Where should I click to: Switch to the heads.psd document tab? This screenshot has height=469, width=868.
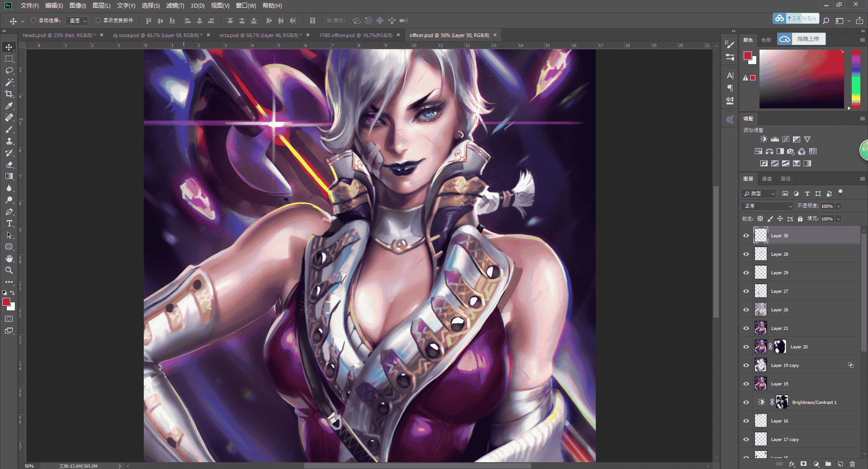(59, 35)
